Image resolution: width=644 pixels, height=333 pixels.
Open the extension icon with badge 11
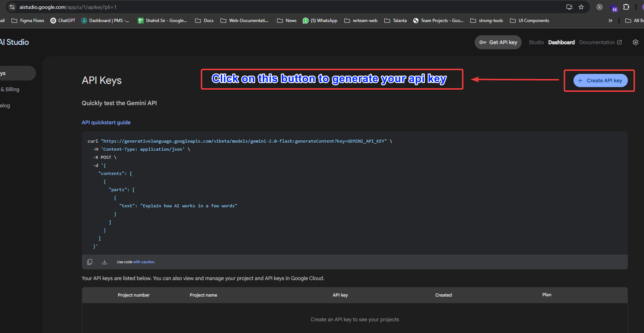tap(614, 8)
